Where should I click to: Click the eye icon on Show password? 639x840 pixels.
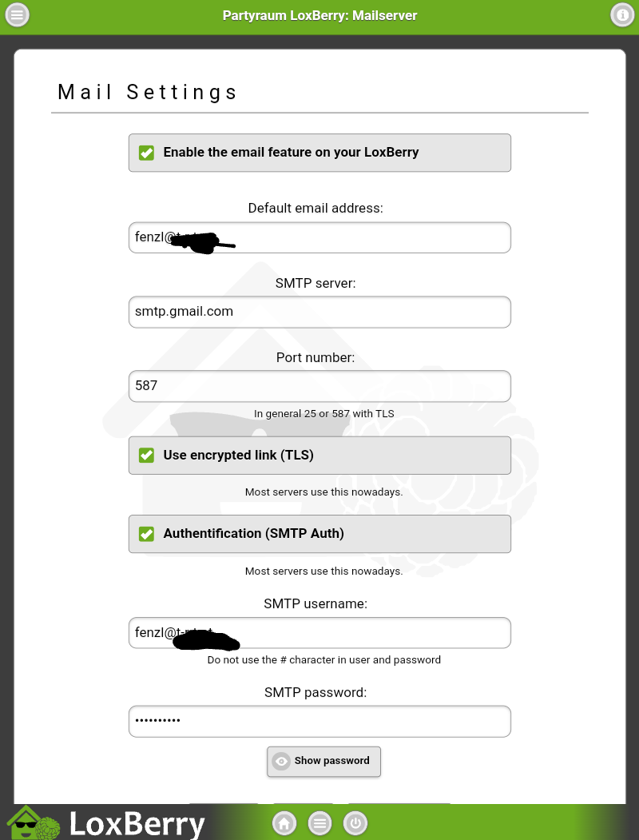pyautogui.click(x=281, y=762)
